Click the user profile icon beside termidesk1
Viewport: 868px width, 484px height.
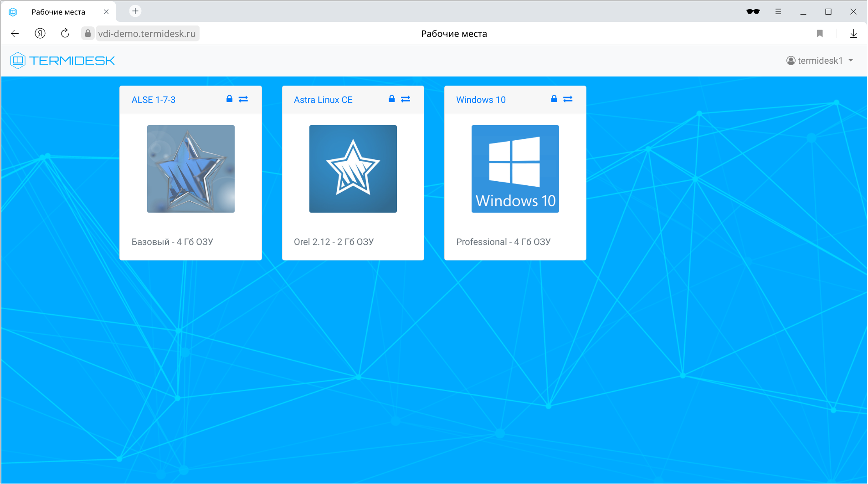coord(790,61)
